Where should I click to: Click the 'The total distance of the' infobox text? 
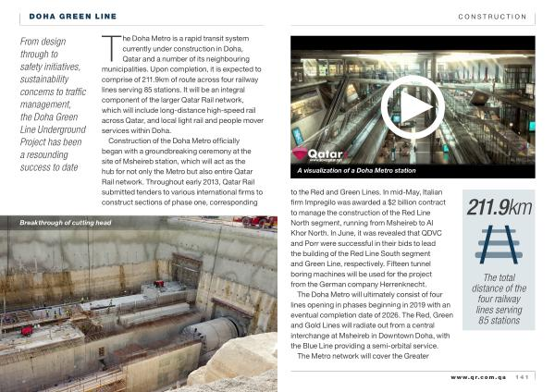click(x=499, y=283)
